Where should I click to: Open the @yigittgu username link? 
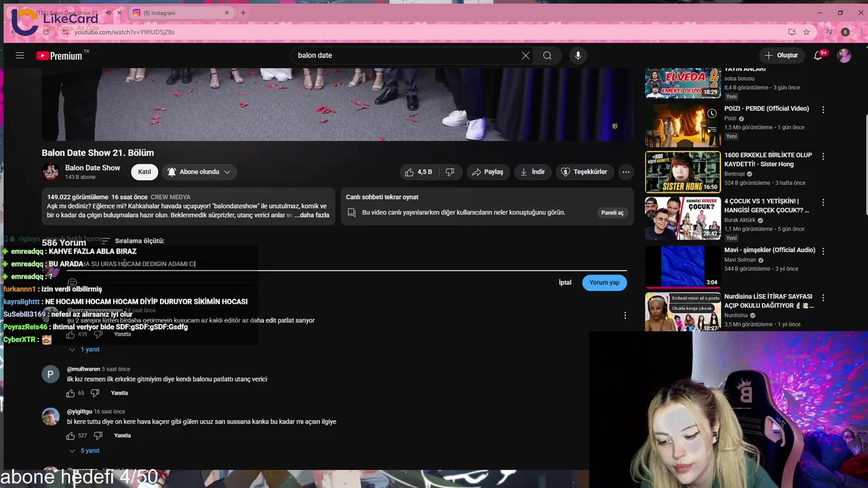click(79, 411)
